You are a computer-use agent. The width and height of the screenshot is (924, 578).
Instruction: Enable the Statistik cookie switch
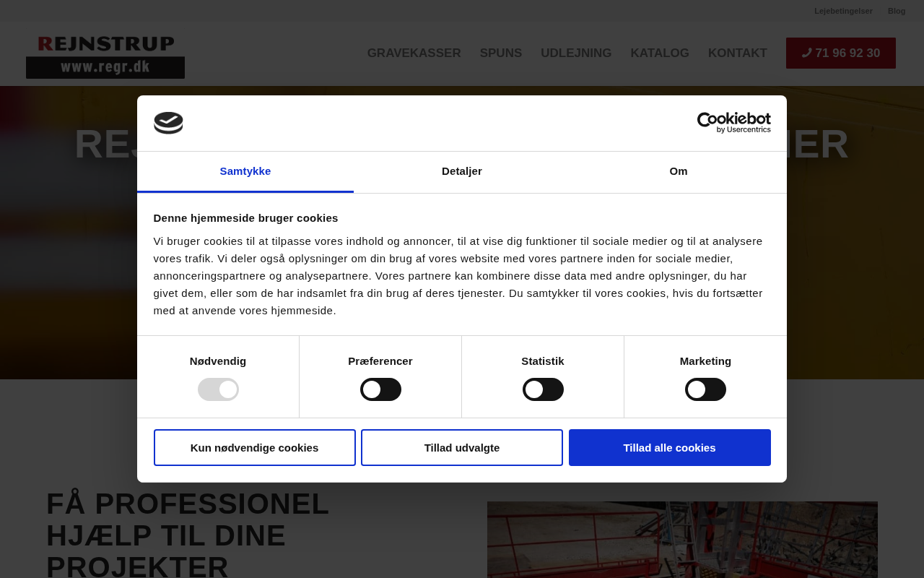(x=543, y=389)
